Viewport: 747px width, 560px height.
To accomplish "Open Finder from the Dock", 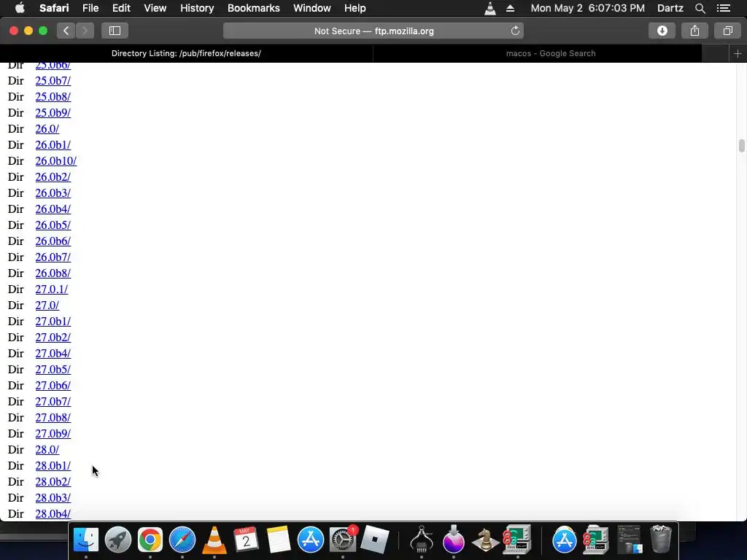I will click(86, 540).
